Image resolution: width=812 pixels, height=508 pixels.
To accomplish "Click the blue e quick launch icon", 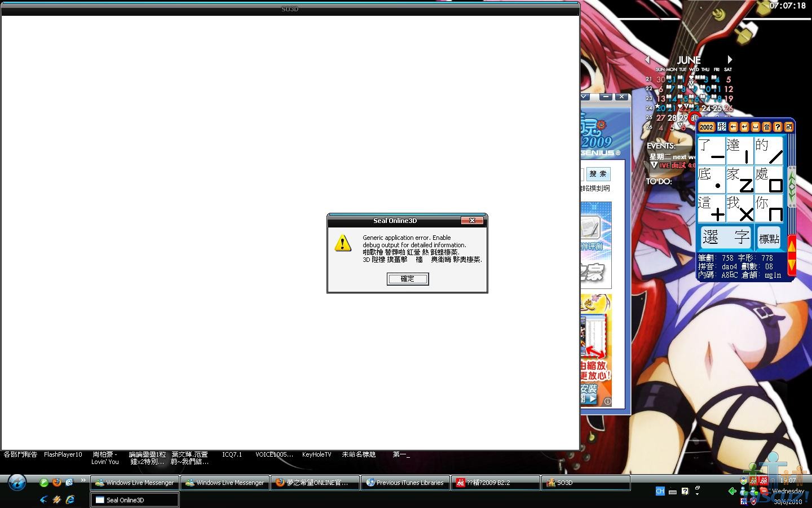I will 69,483.
